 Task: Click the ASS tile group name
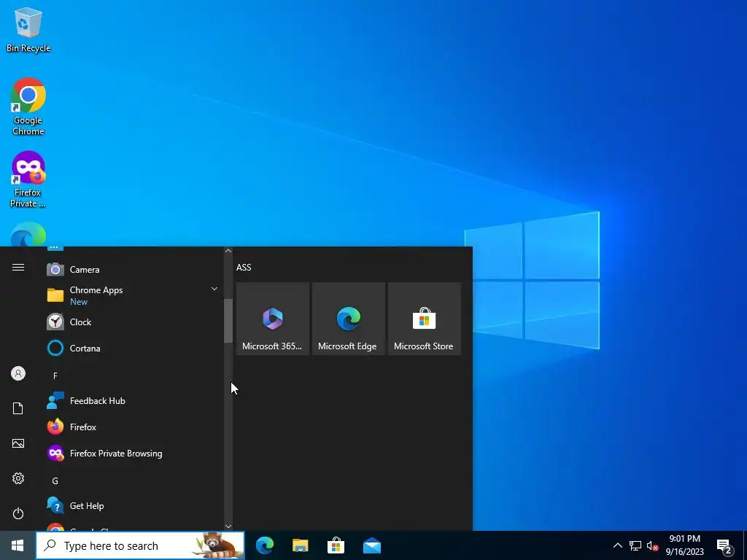click(244, 267)
